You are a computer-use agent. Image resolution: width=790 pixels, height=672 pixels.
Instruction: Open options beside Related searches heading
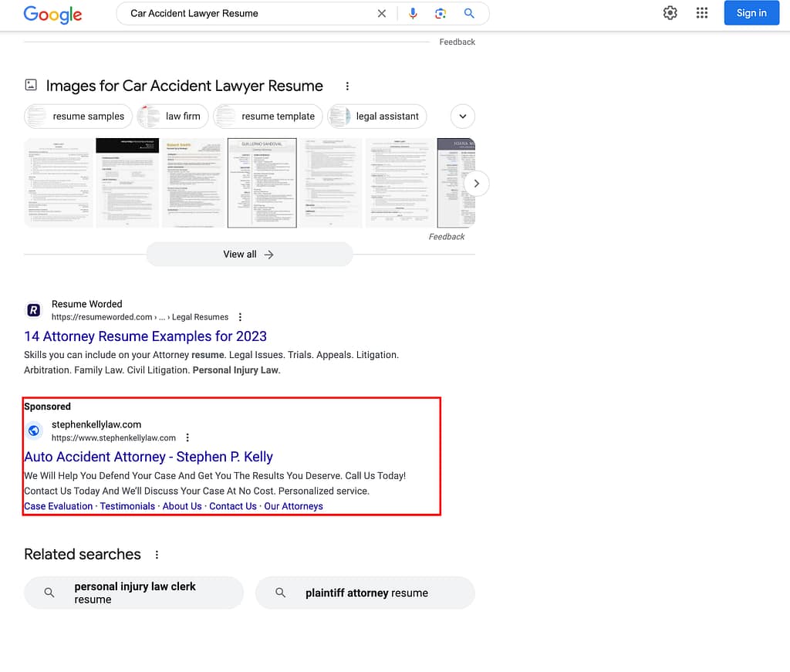157,555
